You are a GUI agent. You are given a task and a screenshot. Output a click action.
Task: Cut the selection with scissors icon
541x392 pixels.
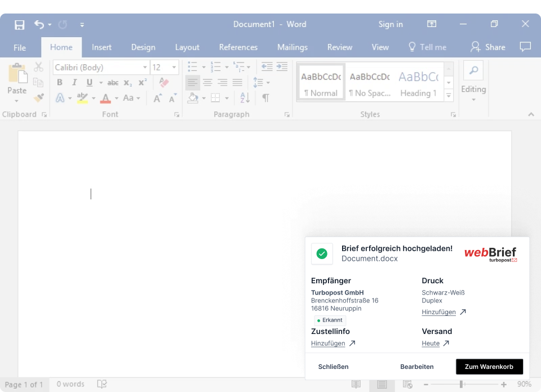coord(39,67)
